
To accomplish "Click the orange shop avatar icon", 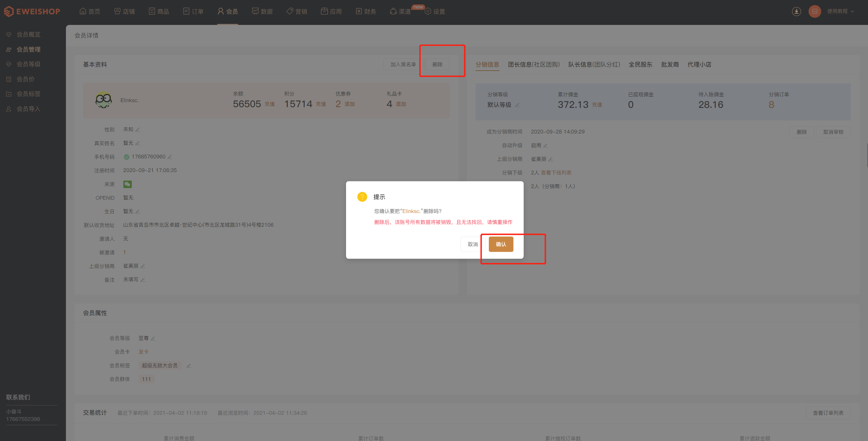I will click(815, 11).
